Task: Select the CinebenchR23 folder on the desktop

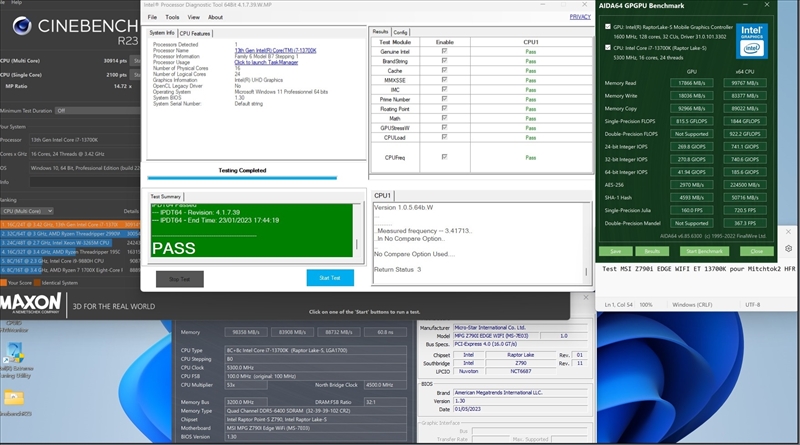Action: point(14,403)
